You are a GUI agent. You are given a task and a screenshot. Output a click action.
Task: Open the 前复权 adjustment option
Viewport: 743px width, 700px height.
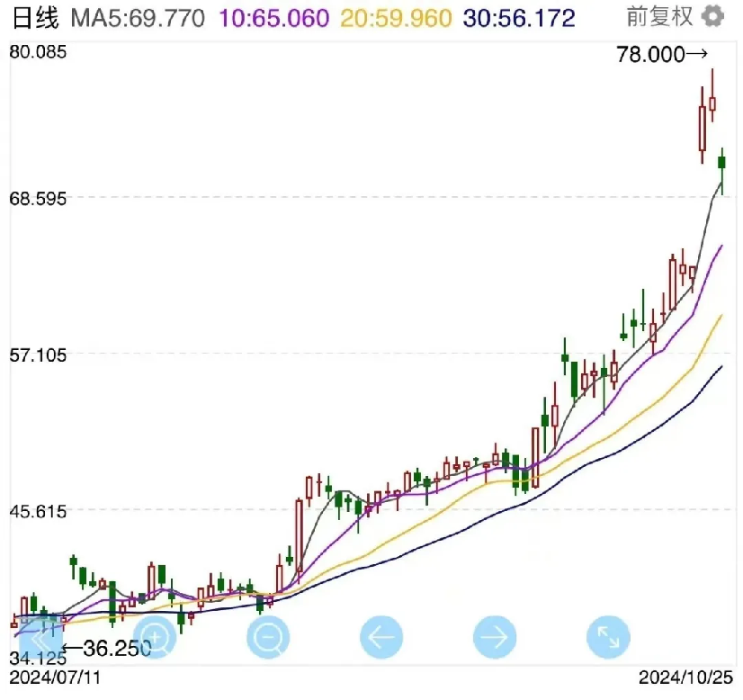coord(659,17)
